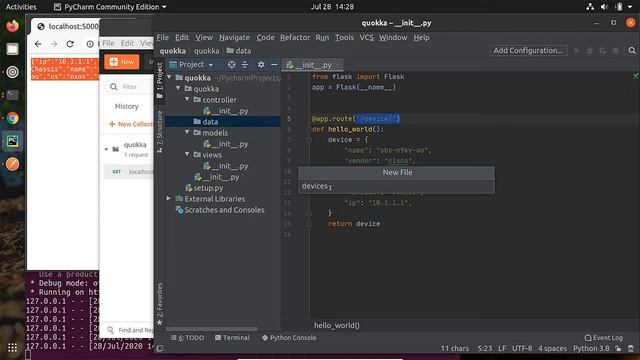Click the green Run arrow in the toolbar

click(576, 51)
